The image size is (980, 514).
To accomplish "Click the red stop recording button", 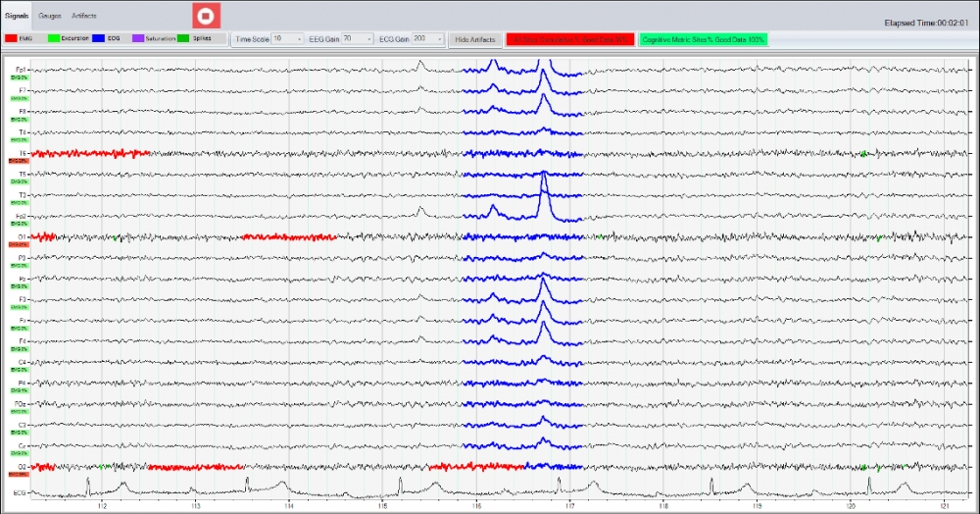I will click(206, 15).
